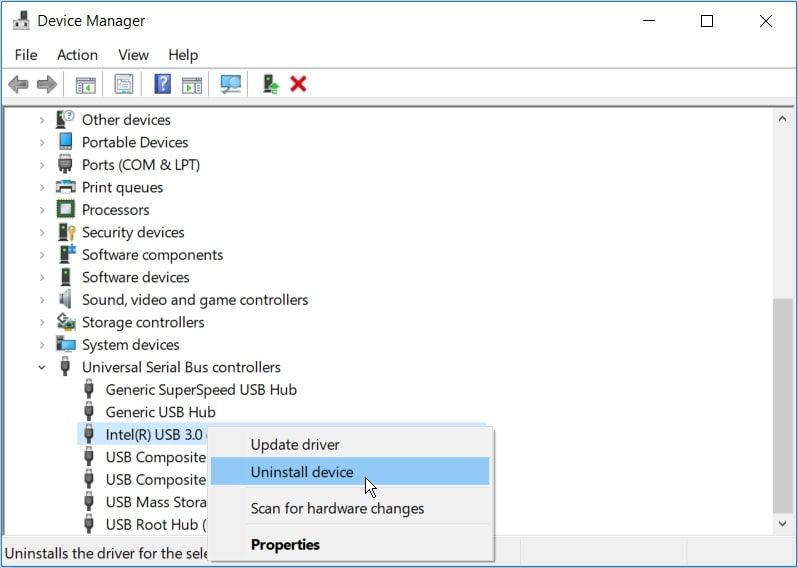This screenshot has height=568, width=798.
Task: Click the Forward arrow in the toolbar
Action: coord(46,84)
